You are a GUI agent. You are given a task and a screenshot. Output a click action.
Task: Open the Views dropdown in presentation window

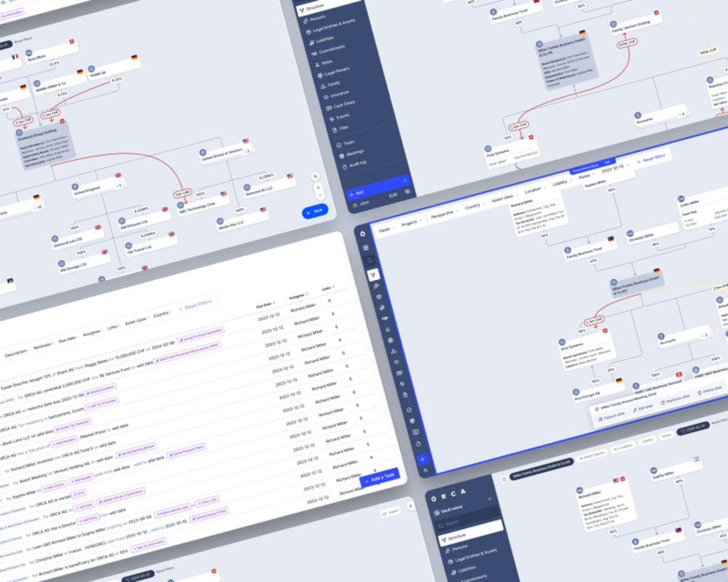point(386,230)
